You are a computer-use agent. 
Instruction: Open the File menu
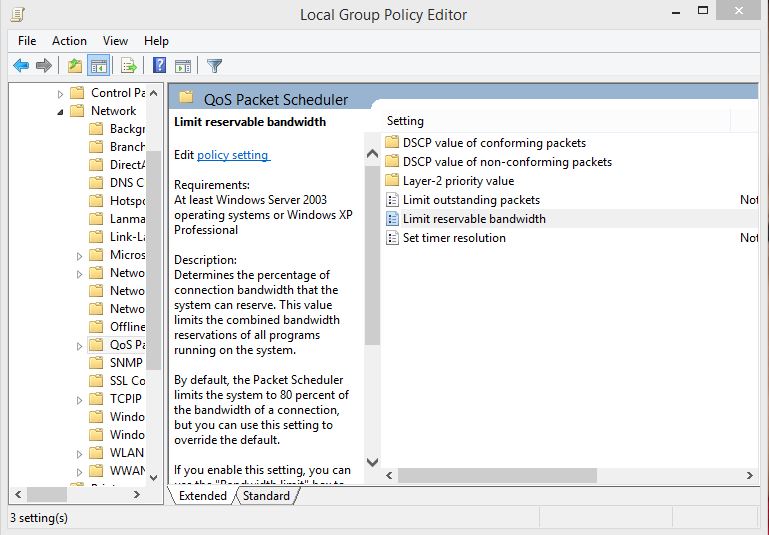tap(27, 41)
